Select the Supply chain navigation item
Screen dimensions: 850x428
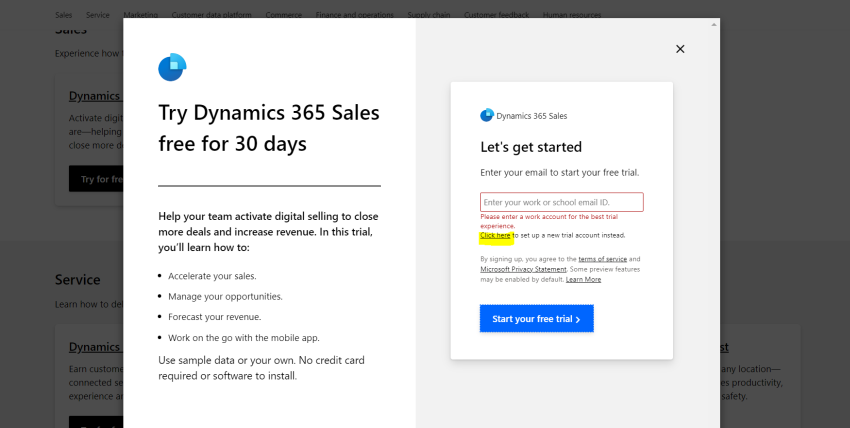point(429,15)
